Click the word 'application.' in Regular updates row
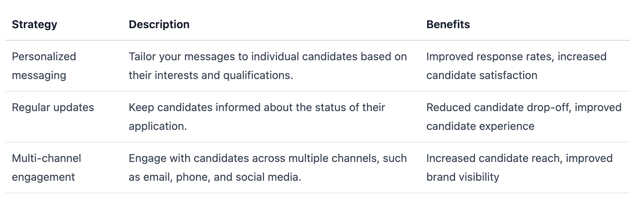This screenshot has width=644, height=205. click(158, 126)
